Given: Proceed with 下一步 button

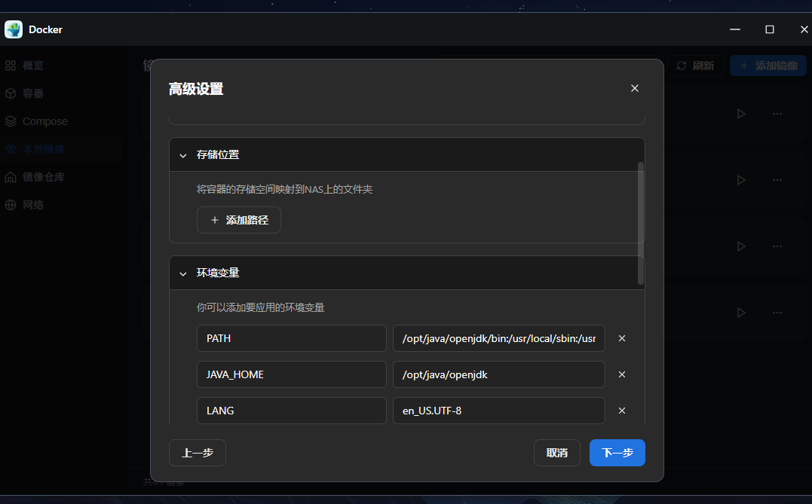Looking at the screenshot, I should (x=617, y=453).
